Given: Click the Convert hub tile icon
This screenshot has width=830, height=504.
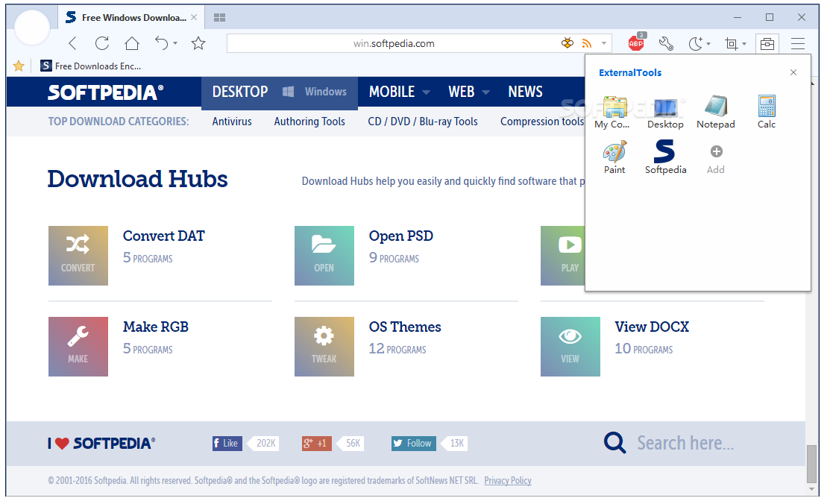Looking at the screenshot, I should [x=78, y=256].
